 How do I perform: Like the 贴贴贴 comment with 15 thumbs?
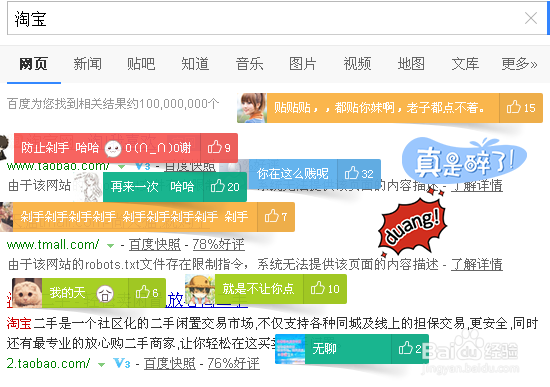(521, 108)
